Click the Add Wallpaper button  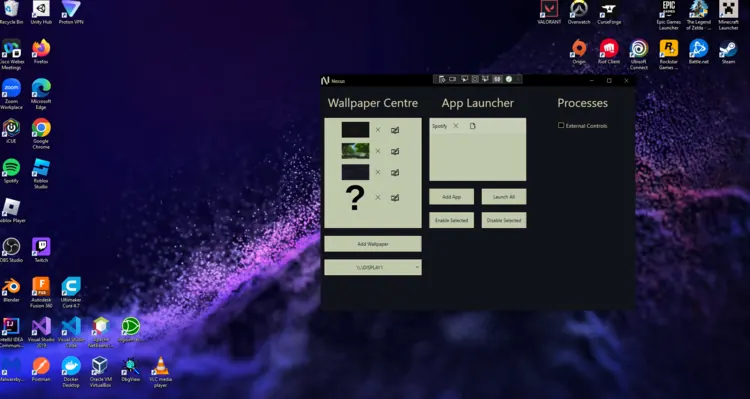coord(373,244)
